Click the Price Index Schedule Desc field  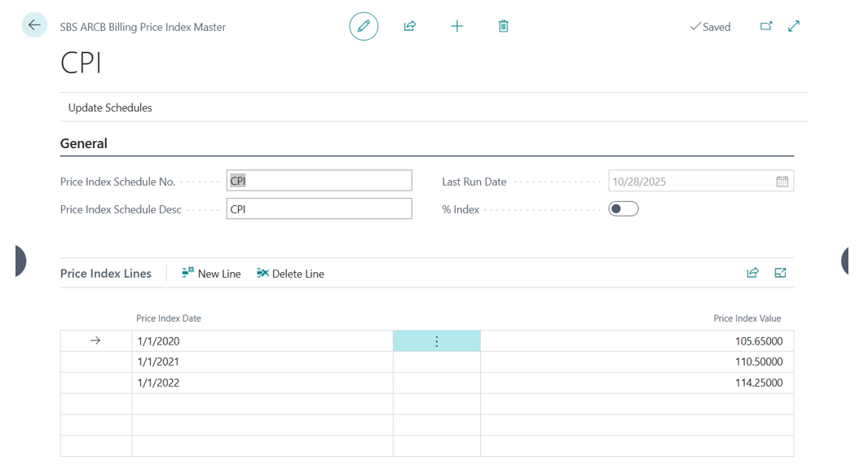[x=319, y=209]
